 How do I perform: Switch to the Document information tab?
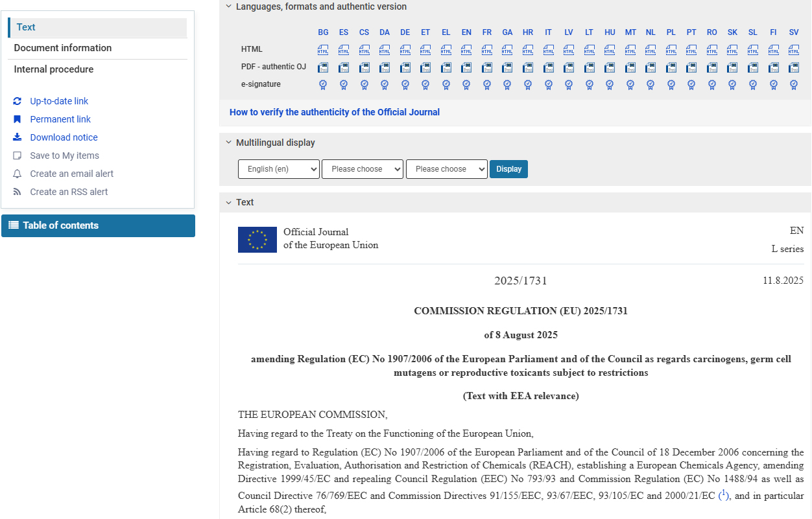63,48
